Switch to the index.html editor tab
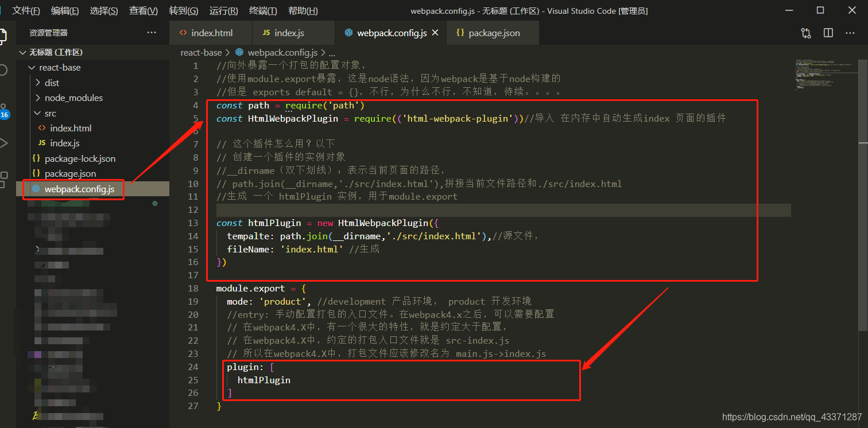 (x=211, y=33)
